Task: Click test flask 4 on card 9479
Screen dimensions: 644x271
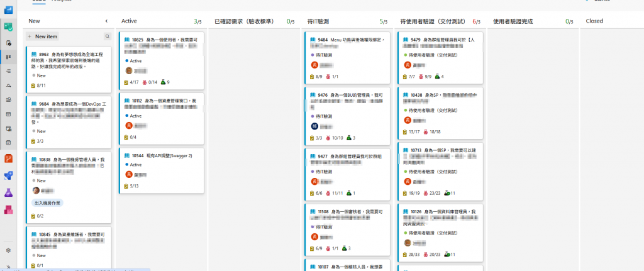Action: coord(439,76)
